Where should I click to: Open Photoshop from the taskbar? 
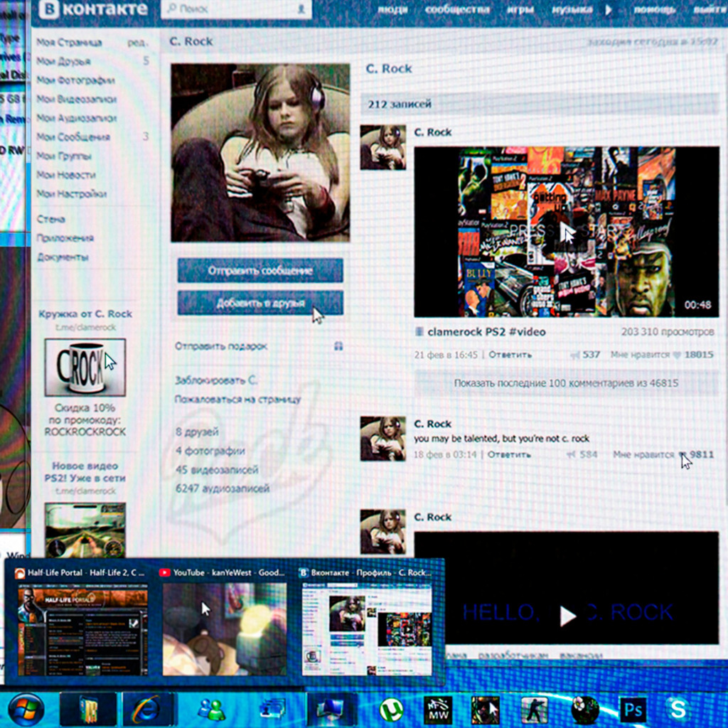(x=633, y=710)
